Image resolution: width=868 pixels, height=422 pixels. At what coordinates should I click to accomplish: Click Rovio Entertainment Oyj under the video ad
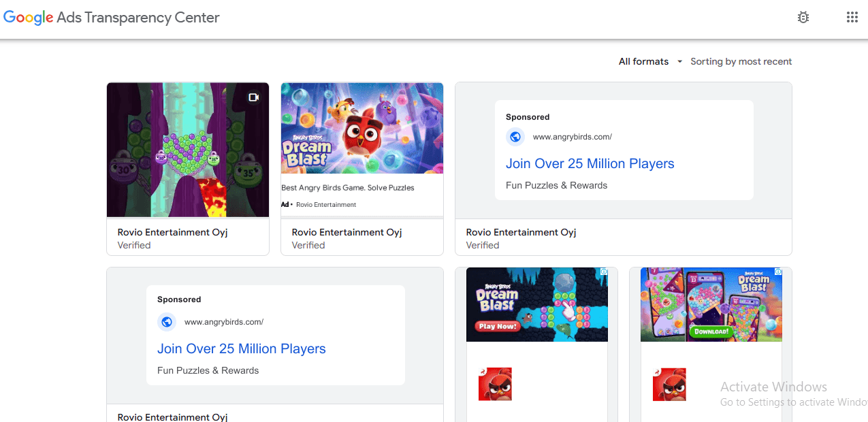[172, 232]
